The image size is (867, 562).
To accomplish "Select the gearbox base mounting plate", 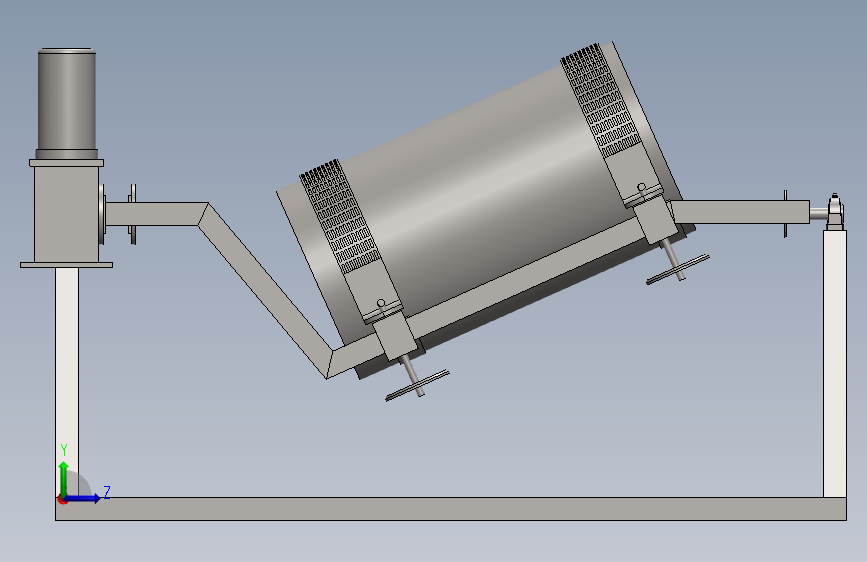I will click(66, 266).
